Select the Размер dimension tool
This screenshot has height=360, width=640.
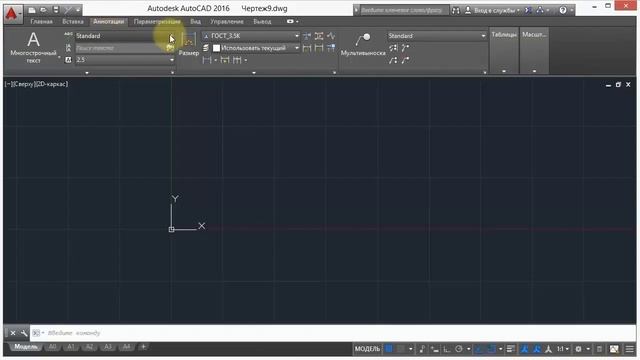click(189, 45)
